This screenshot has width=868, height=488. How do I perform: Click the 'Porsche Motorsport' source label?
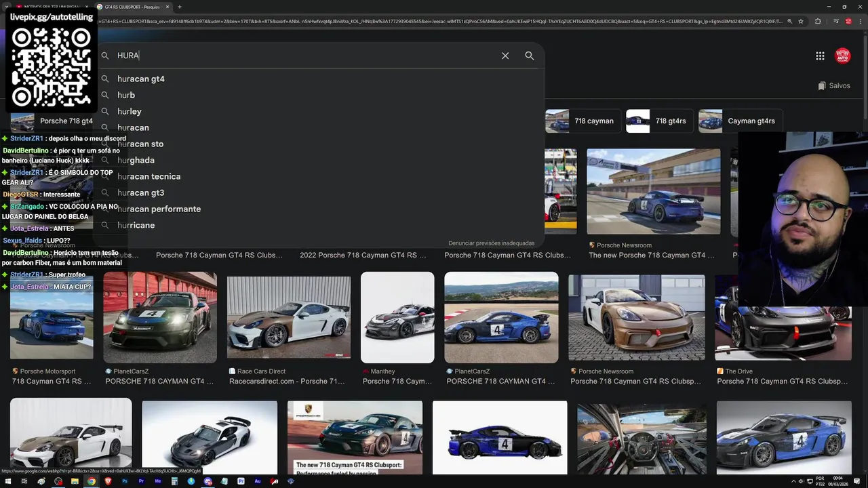pyautogui.click(x=47, y=371)
